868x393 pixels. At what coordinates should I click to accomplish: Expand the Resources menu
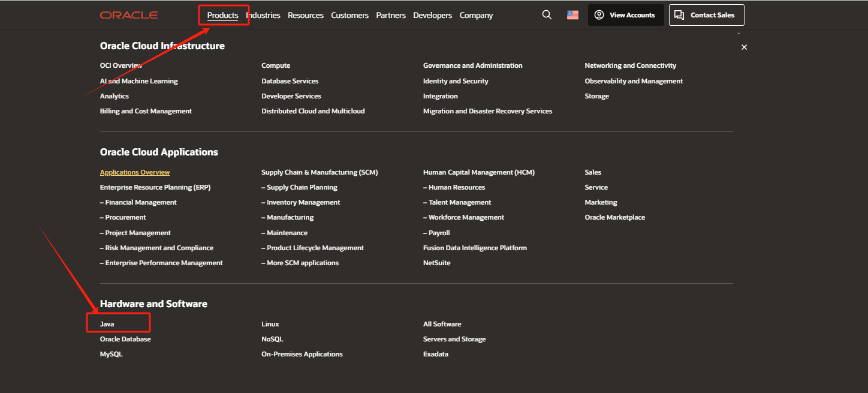[x=305, y=15]
